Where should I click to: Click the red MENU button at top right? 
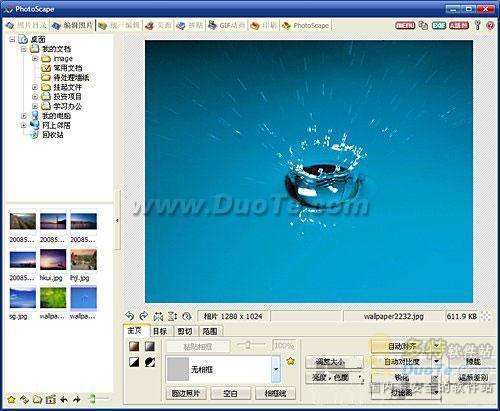405,25
